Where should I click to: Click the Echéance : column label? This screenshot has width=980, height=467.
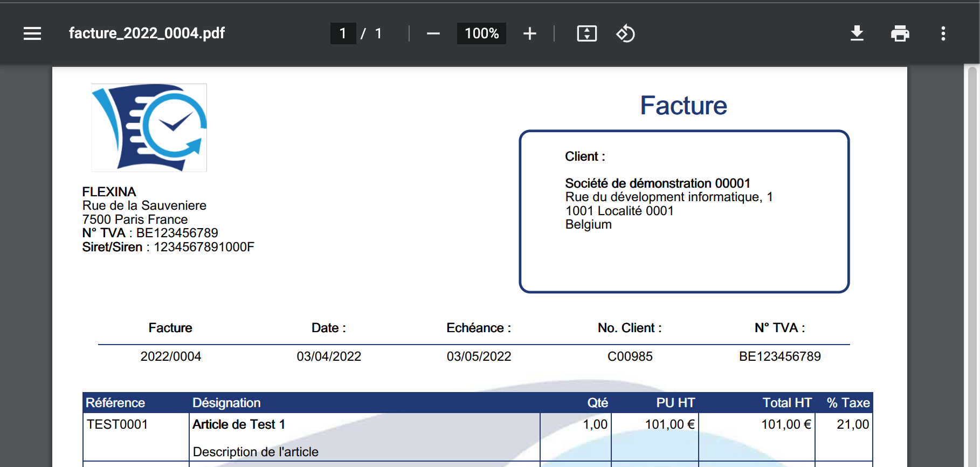(x=479, y=328)
